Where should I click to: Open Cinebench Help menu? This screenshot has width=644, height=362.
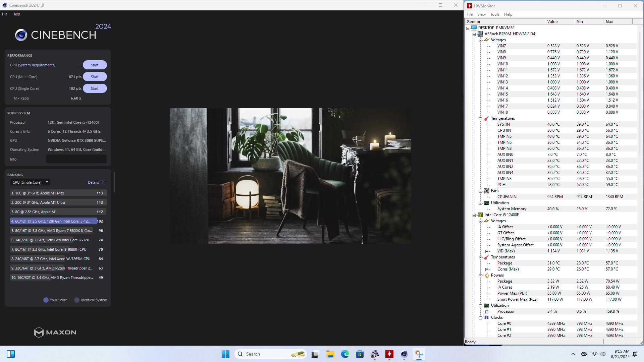point(16,14)
